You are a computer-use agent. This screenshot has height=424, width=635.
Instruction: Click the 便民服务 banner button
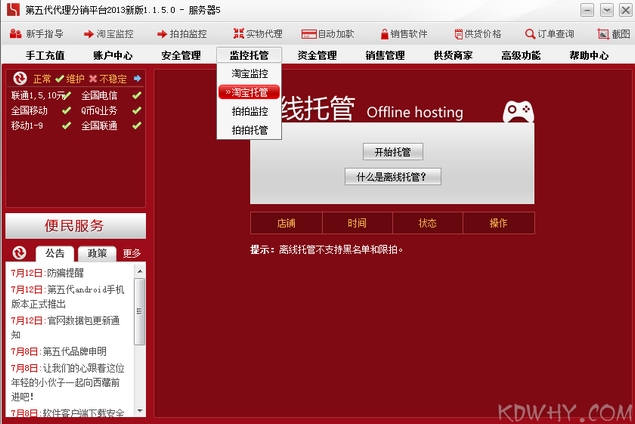75,225
